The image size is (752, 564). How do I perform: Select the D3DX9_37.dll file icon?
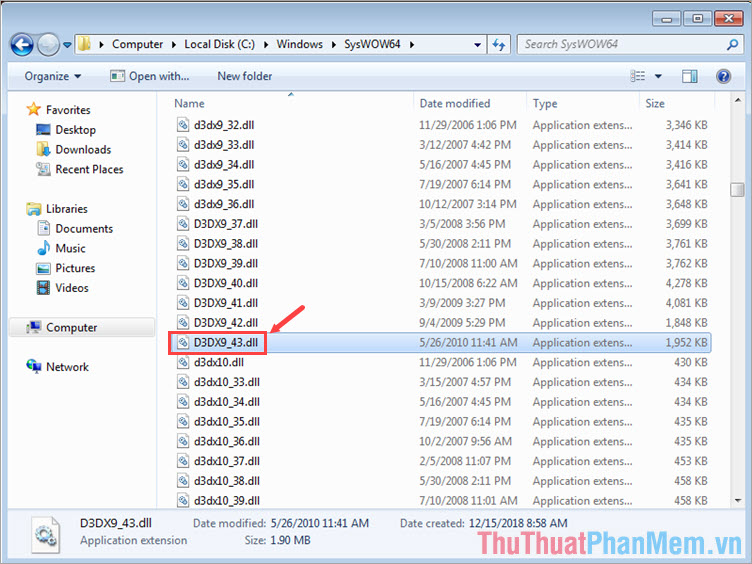(x=183, y=224)
